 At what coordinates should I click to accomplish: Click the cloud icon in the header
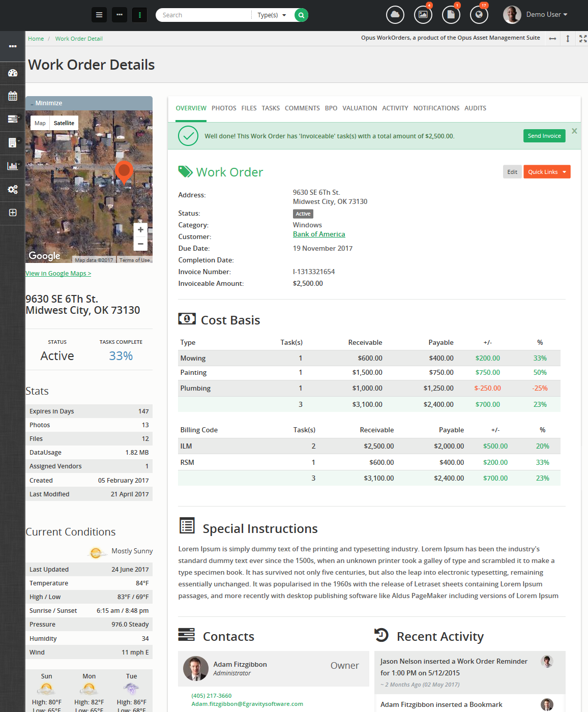(x=395, y=15)
